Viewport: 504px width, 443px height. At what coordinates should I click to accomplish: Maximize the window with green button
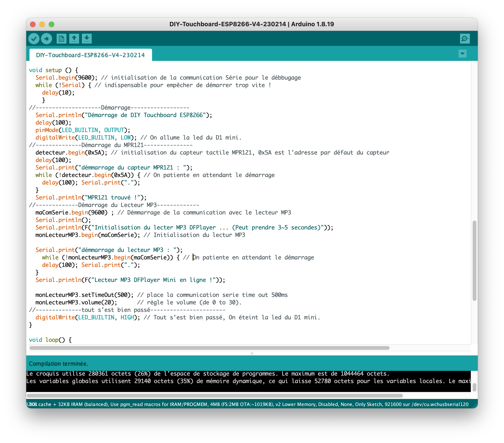51,24
